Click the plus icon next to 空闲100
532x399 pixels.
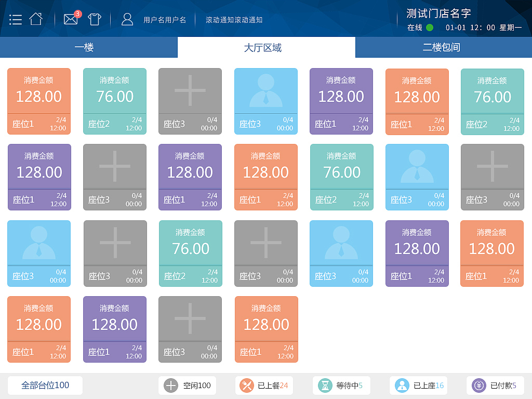click(x=171, y=385)
